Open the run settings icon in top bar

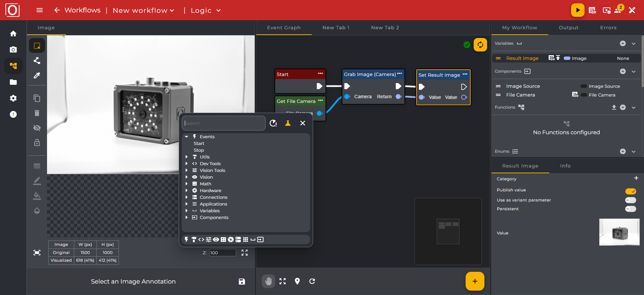[606, 10]
